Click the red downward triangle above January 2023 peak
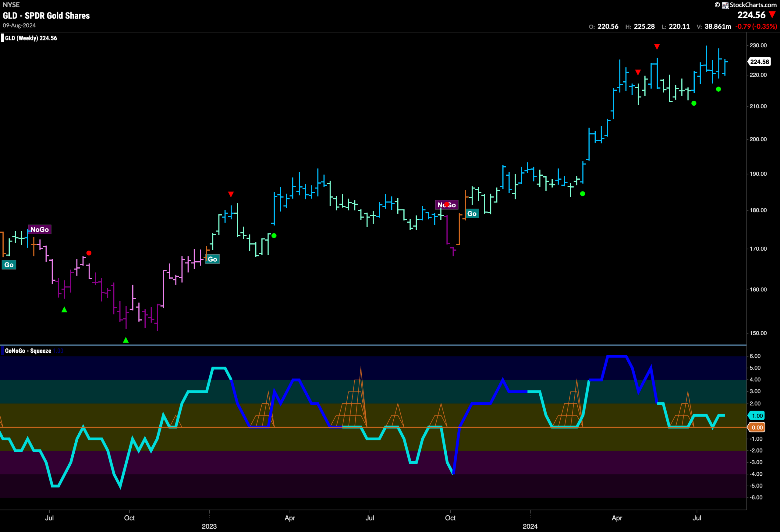Viewport: 780px width, 532px height. point(231,194)
